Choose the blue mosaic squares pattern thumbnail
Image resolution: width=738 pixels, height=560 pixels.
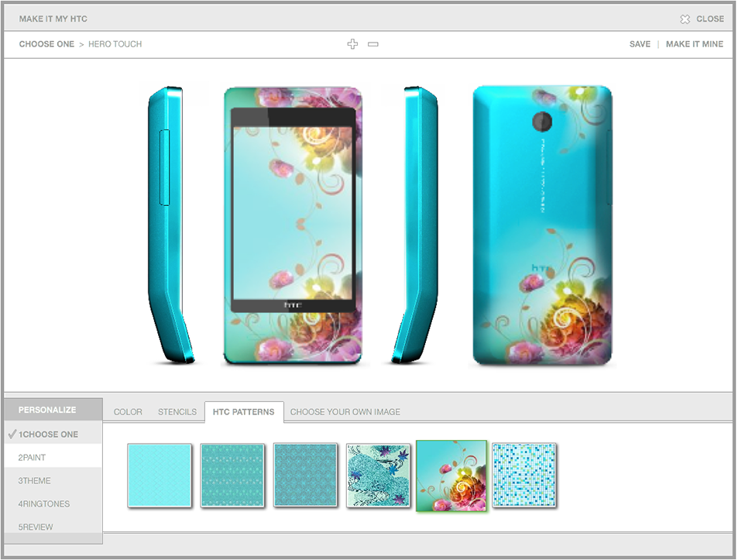[x=524, y=476]
